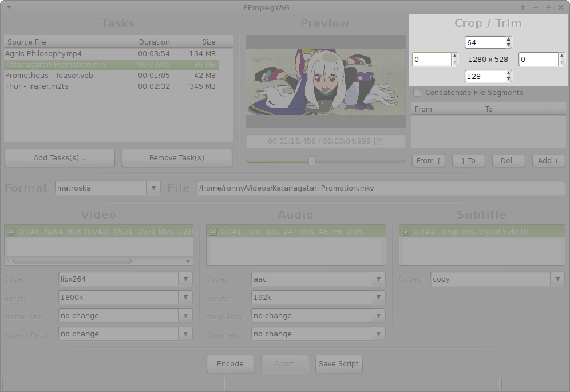The height and width of the screenshot is (392, 570).
Task: Click right arrow of video streams scrollbar
Action: [x=188, y=261]
